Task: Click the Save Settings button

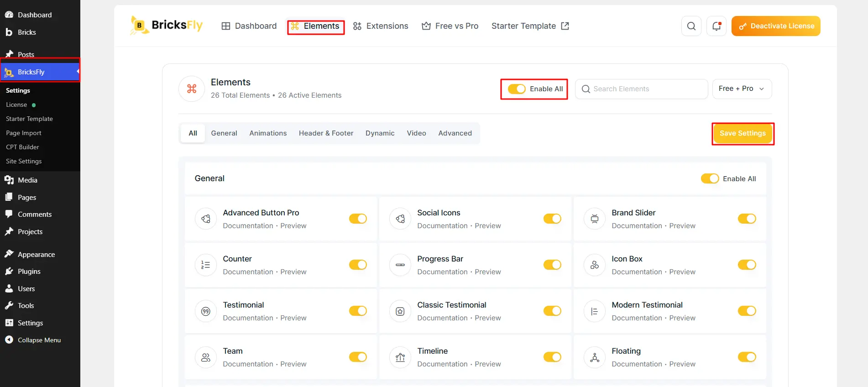Action: (743, 133)
